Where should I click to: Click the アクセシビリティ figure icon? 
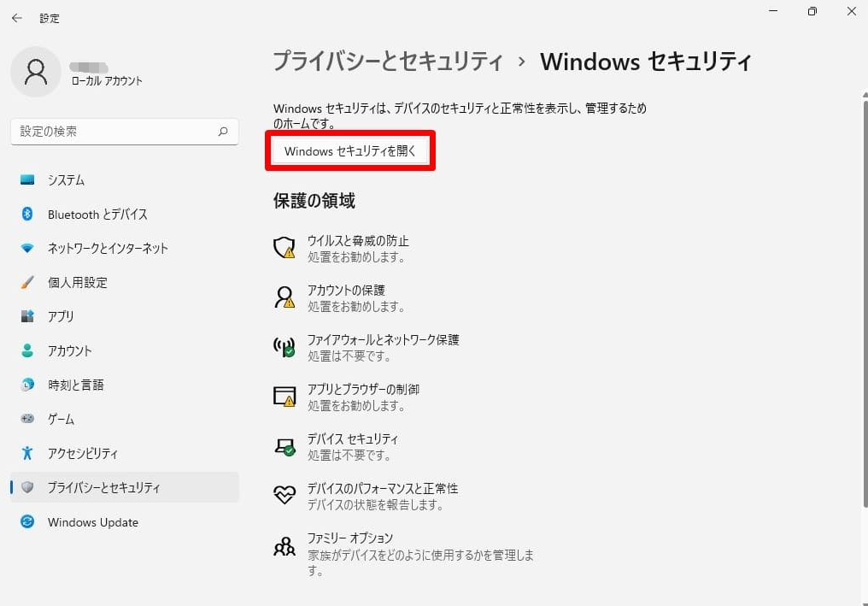(27, 453)
